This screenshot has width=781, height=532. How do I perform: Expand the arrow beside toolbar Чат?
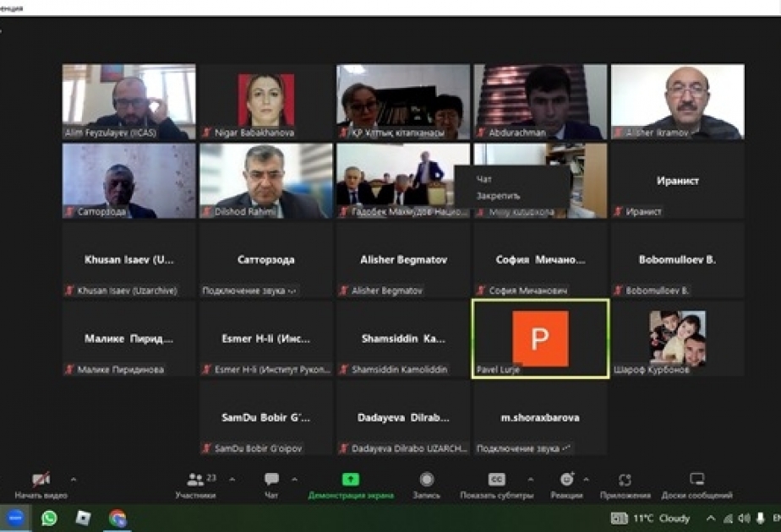tap(294, 480)
